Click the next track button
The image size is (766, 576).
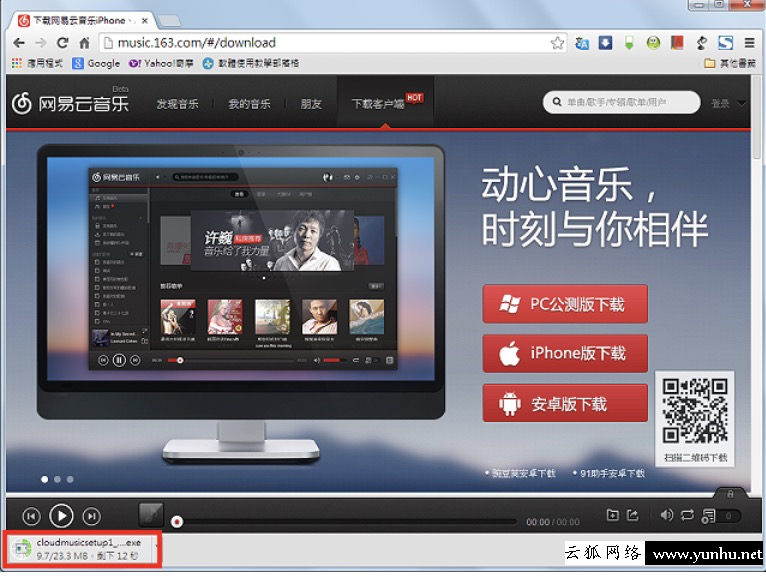[91, 516]
